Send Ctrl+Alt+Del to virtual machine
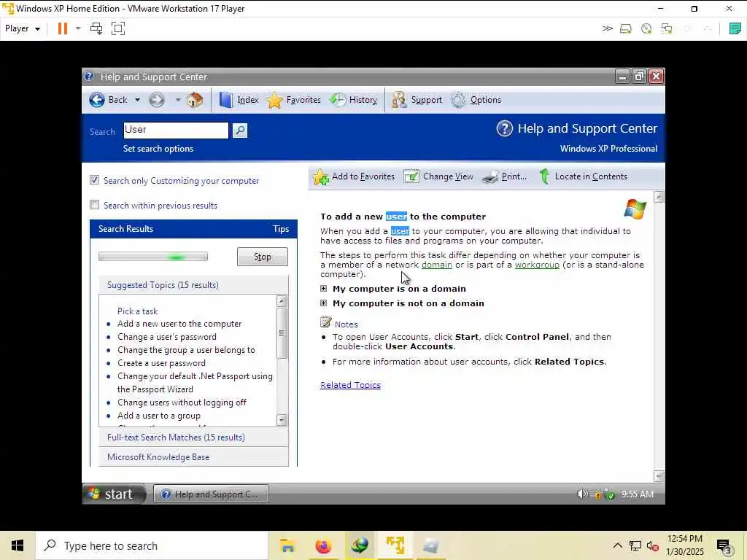 click(x=96, y=28)
